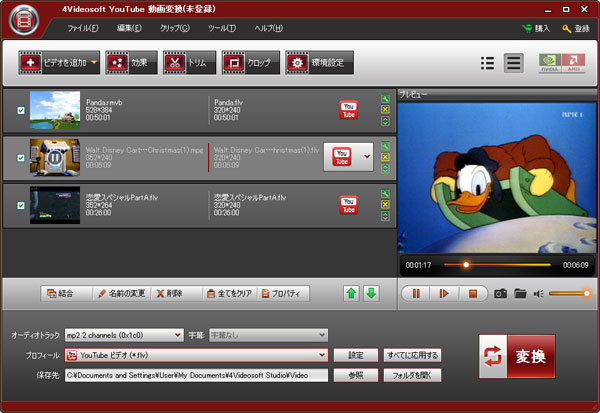The image size is (600, 413).
Task: Click the app logo icon in title bar
Action: [x=24, y=20]
